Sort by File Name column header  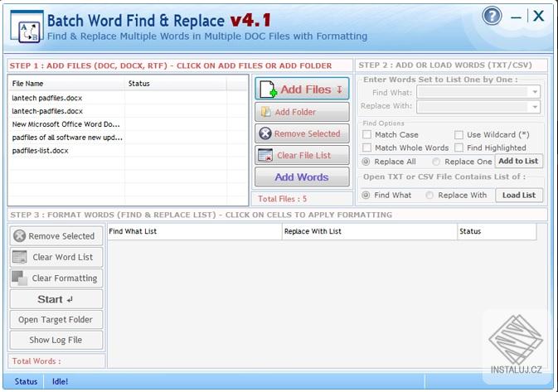66,83
